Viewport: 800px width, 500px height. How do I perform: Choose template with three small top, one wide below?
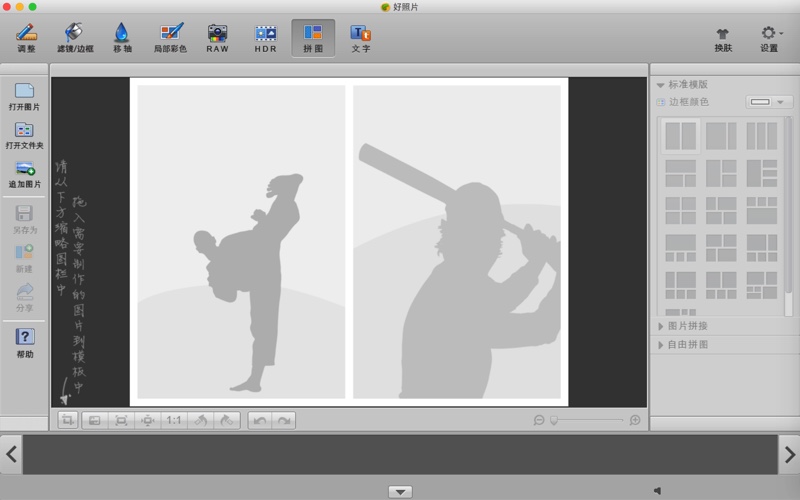click(x=762, y=211)
